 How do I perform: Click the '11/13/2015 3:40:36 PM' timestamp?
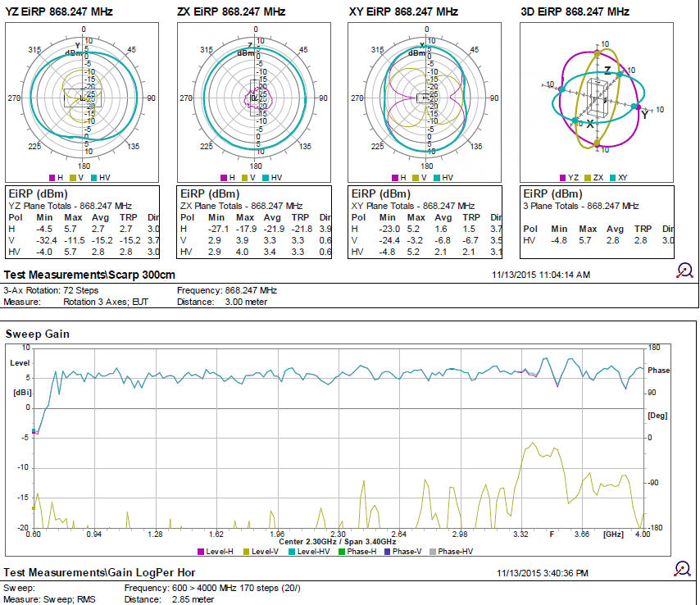click(x=543, y=573)
